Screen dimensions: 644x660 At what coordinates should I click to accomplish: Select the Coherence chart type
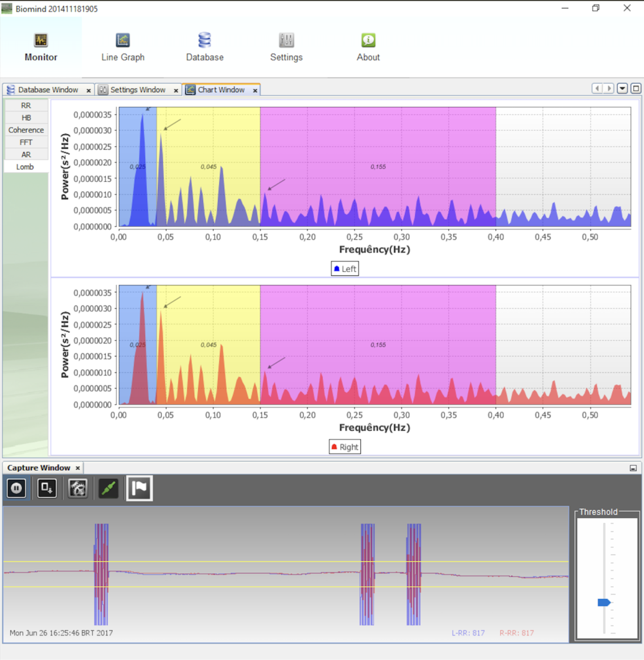click(x=26, y=130)
